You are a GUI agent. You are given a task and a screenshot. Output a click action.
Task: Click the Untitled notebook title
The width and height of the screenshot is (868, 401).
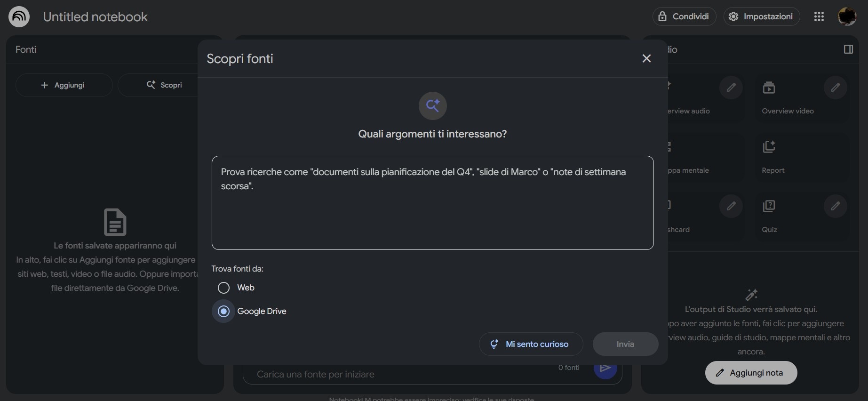(96, 17)
